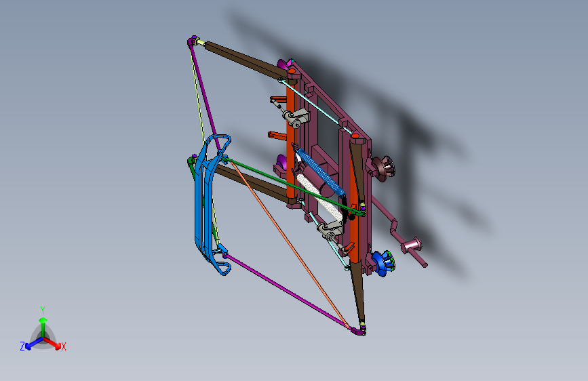Select the dark-red bevel gear on right side
Image resolution: width=588 pixels, height=381 pixels.
[x=383, y=168]
